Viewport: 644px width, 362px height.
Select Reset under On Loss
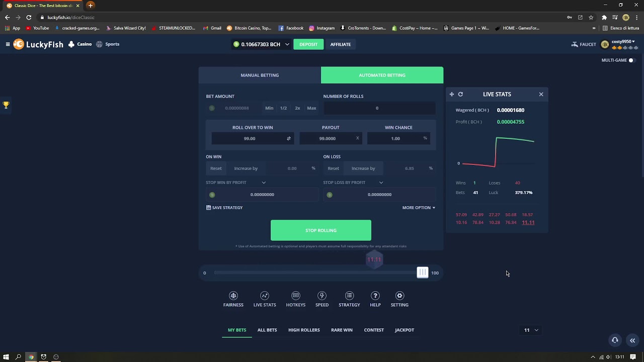tap(333, 168)
